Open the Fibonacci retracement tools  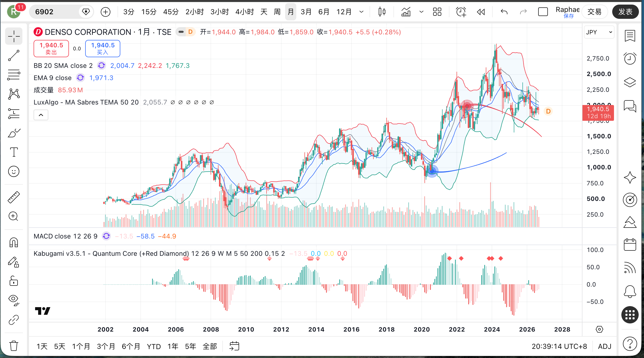[14, 75]
